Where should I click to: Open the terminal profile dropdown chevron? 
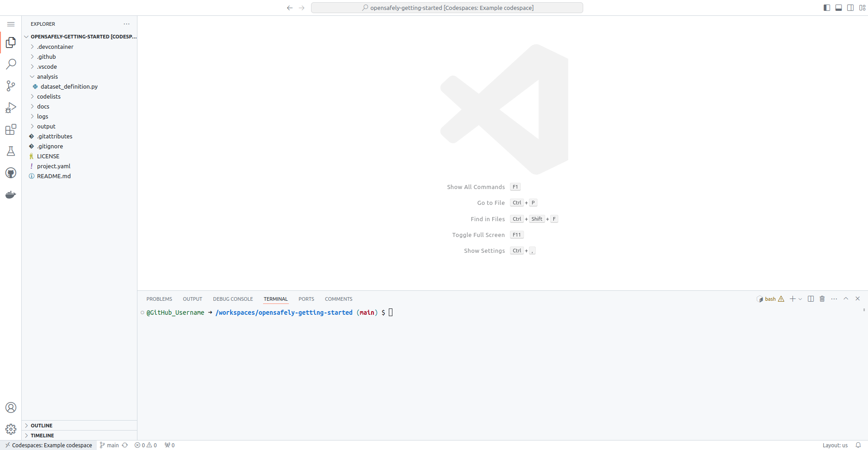coord(801,298)
